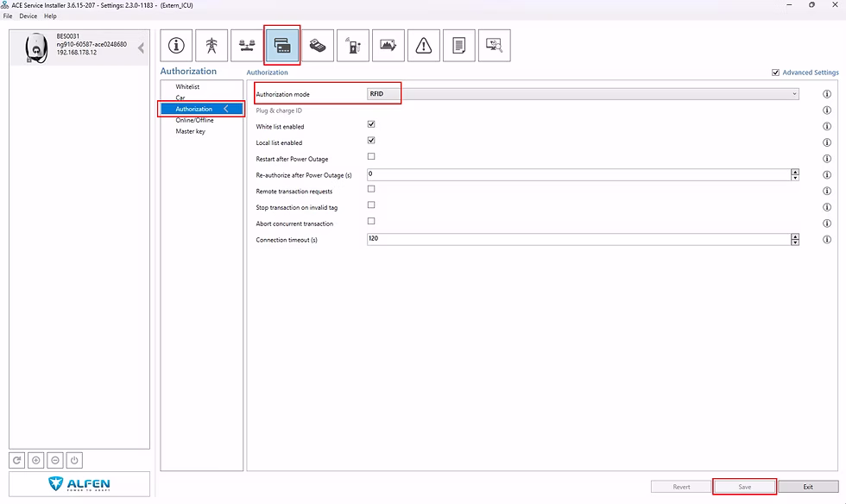Screen dimensions: 846x504
Task: Open the Authorization mode dropdown
Action: tap(583, 94)
